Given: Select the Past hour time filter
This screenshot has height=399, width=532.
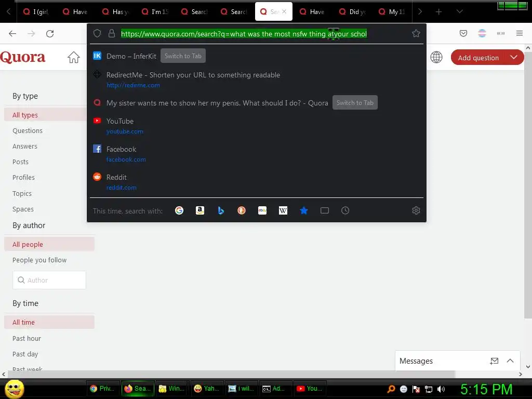Looking at the screenshot, I should tap(26, 338).
